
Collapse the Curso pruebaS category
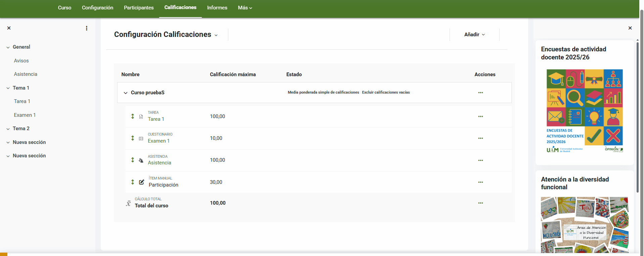(x=126, y=93)
